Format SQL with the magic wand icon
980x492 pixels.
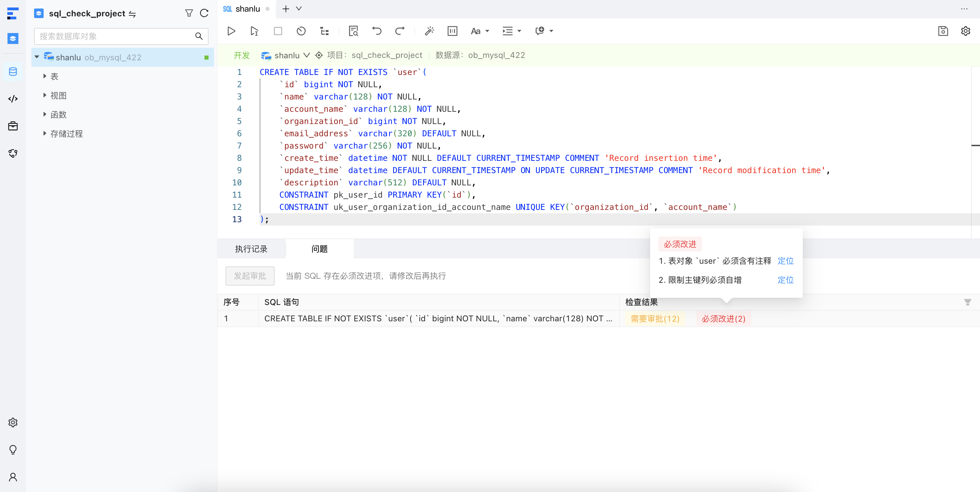[x=429, y=31]
